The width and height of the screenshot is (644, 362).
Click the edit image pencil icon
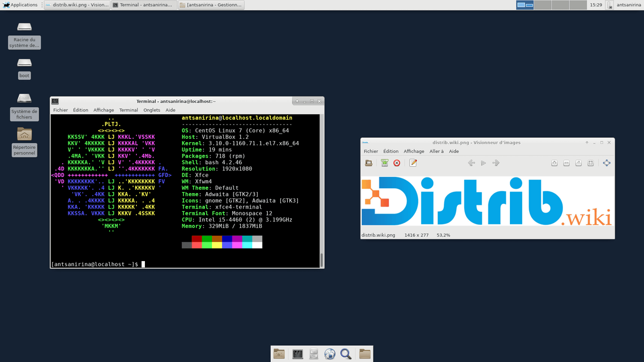coord(413,163)
